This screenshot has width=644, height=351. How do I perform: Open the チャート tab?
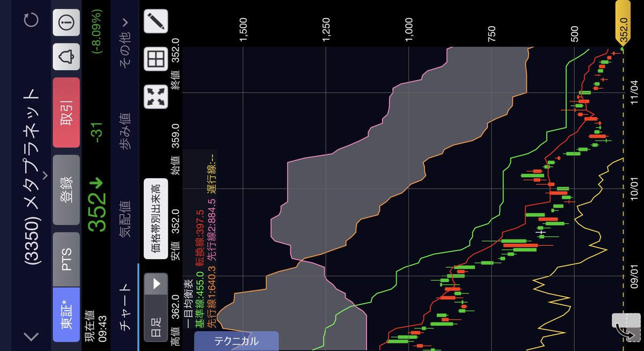click(125, 307)
